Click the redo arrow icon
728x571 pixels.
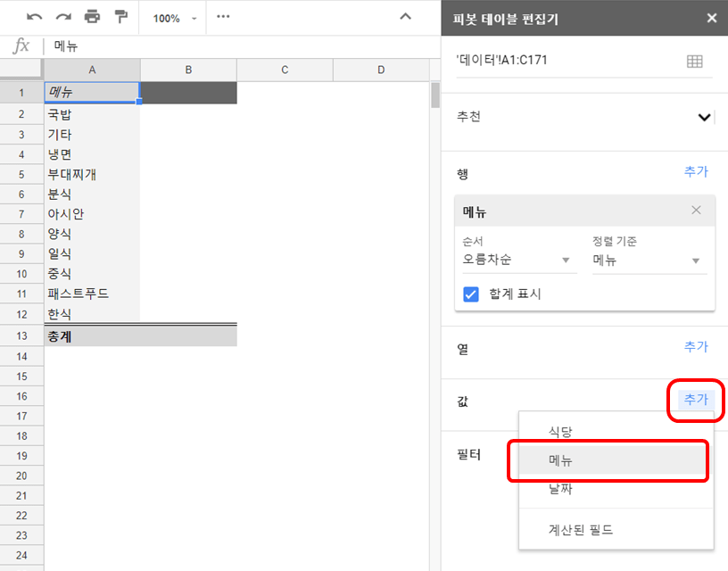coord(63,17)
